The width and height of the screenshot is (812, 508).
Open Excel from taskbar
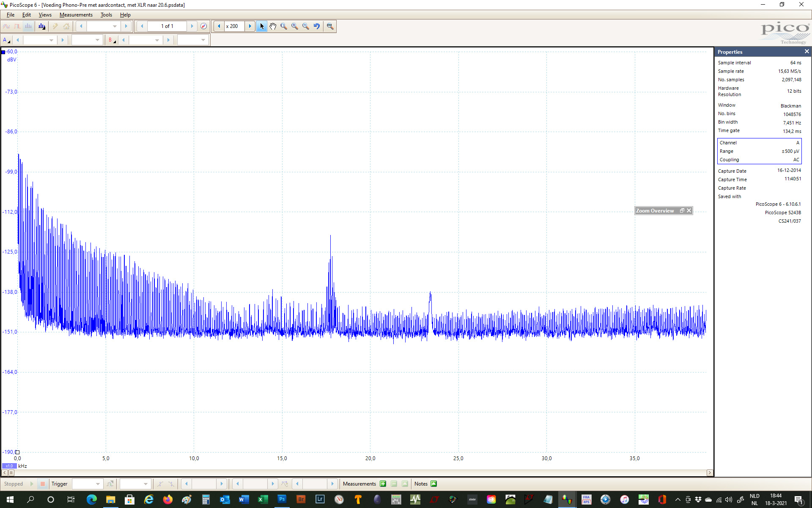click(263, 500)
